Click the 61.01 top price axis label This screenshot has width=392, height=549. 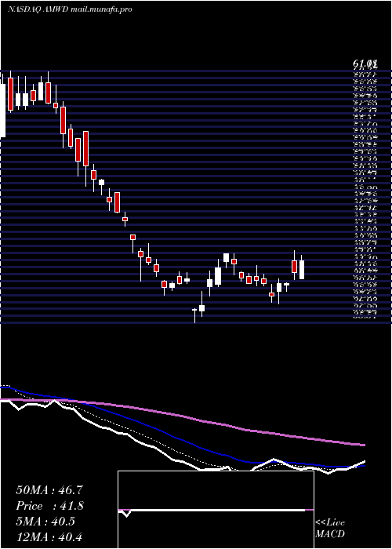coord(365,64)
